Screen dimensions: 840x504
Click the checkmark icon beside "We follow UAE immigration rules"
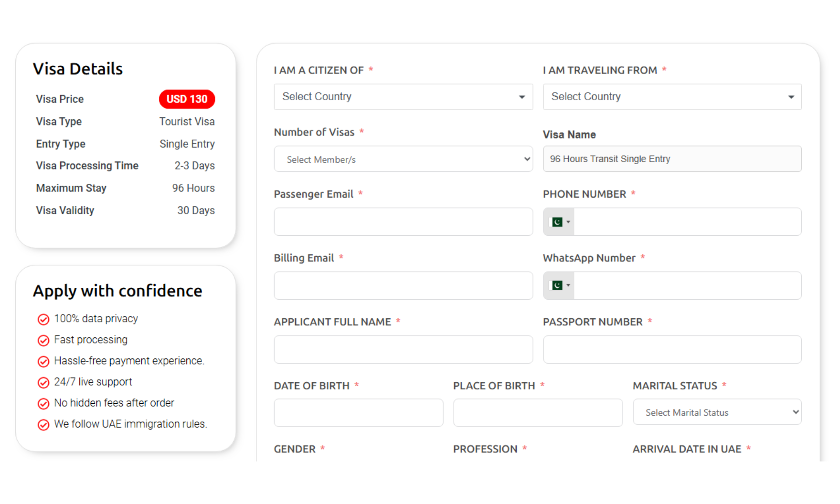[x=43, y=424]
